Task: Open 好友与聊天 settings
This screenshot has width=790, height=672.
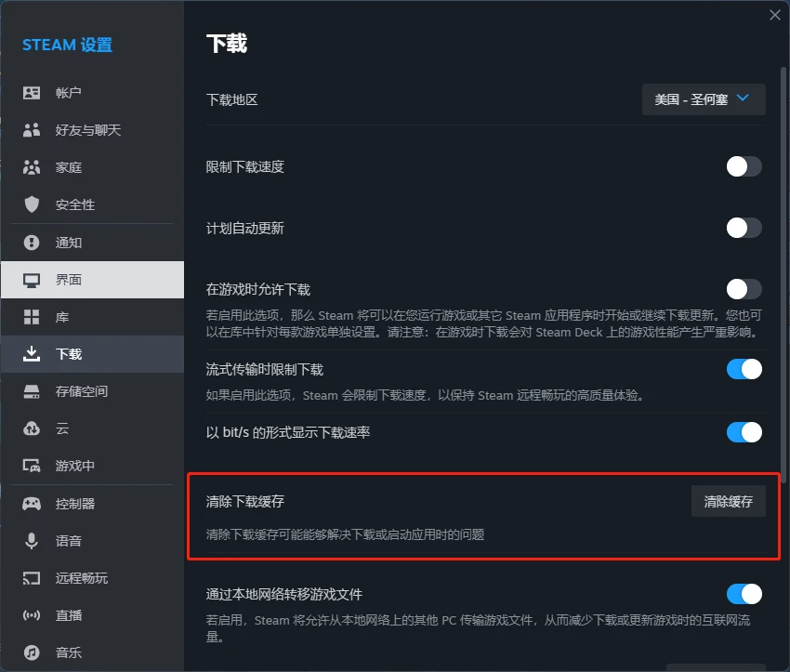Action: [x=93, y=130]
